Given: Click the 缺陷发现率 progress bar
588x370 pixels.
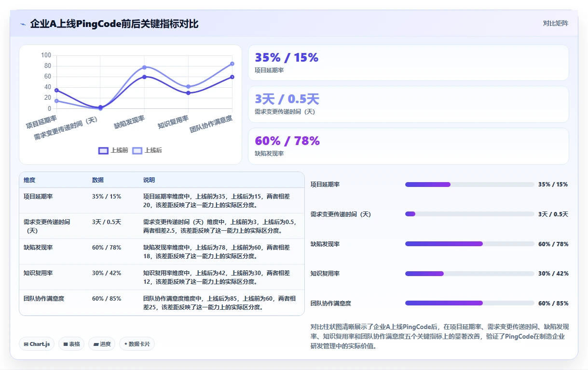Looking at the screenshot, I should click(469, 244).
